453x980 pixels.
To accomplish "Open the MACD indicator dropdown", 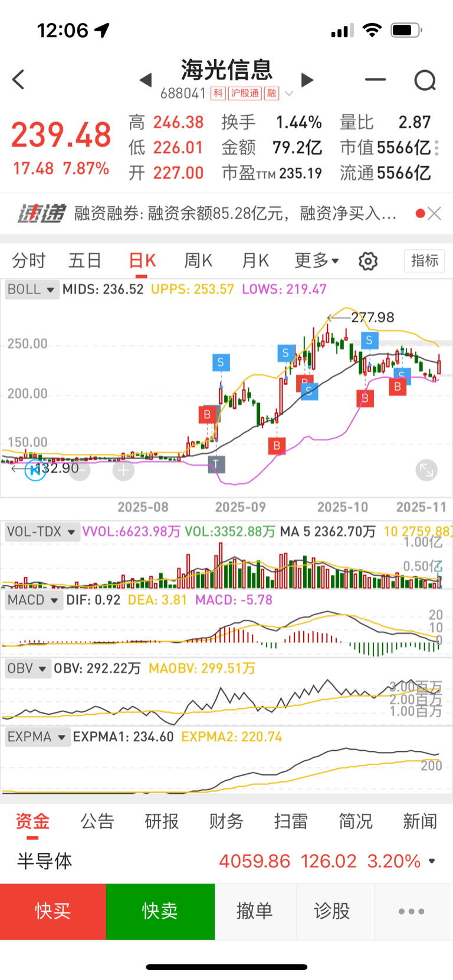I will click(x=33, y=600).
